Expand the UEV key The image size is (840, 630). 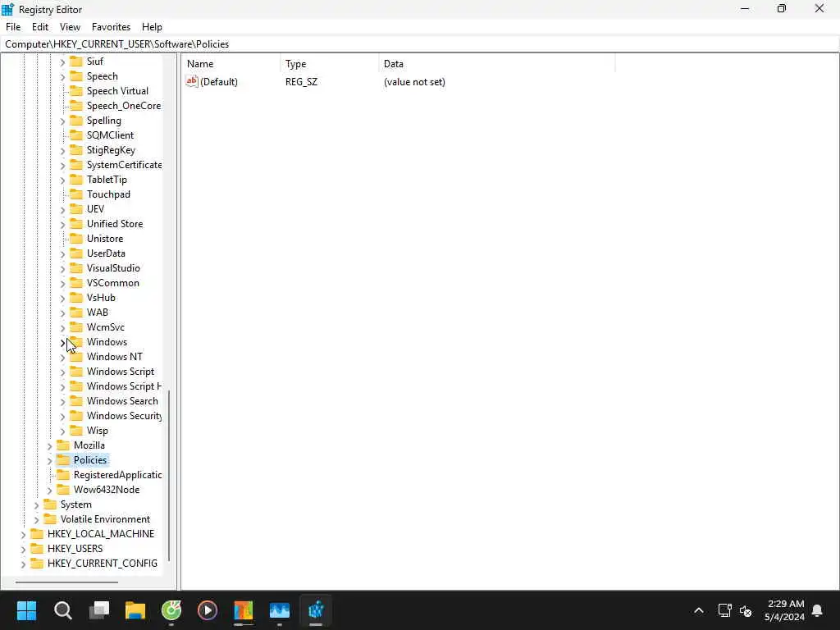coord(62,209)
